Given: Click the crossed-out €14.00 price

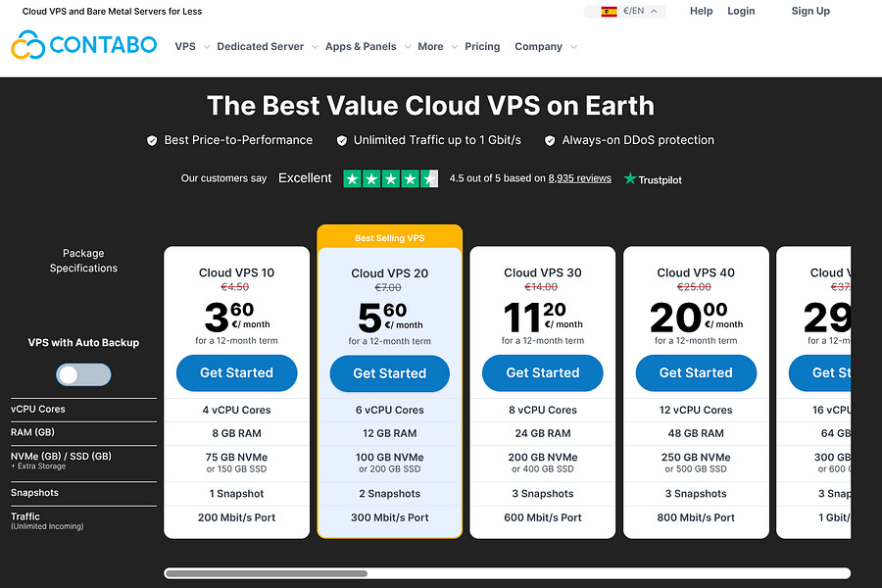Looking at the screenshot, I should pos(541,287).
